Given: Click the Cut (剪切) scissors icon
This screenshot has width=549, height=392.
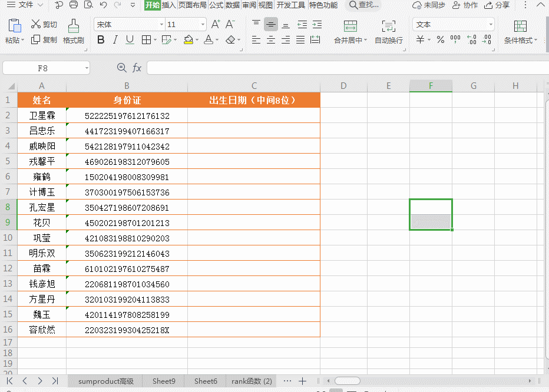Looking at the screenshot, I should (x=36, y=24).
